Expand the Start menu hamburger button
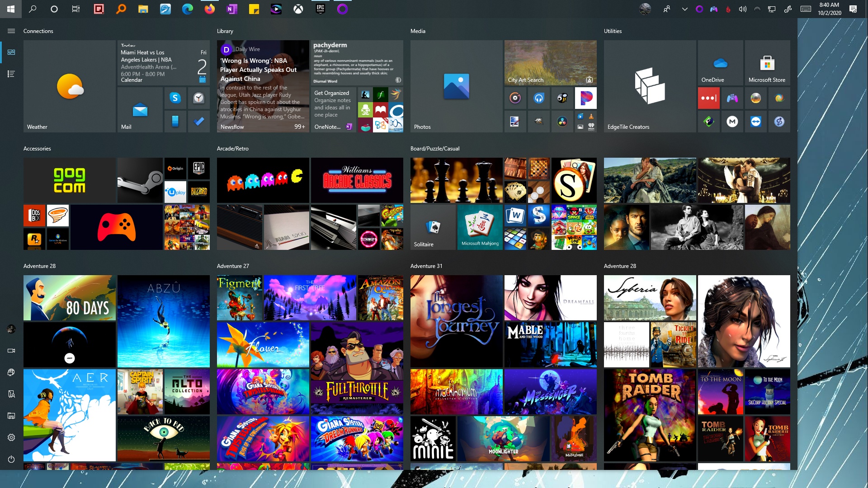The width and height of the screenshot is (868, 488). [x=11, y=31]
